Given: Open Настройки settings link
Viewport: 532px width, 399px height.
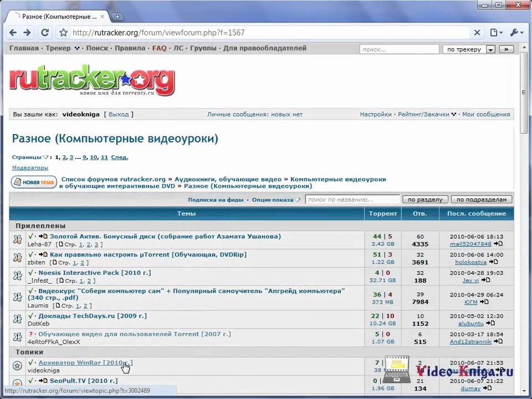Looking at the screenshot, I should pos(376,114).
